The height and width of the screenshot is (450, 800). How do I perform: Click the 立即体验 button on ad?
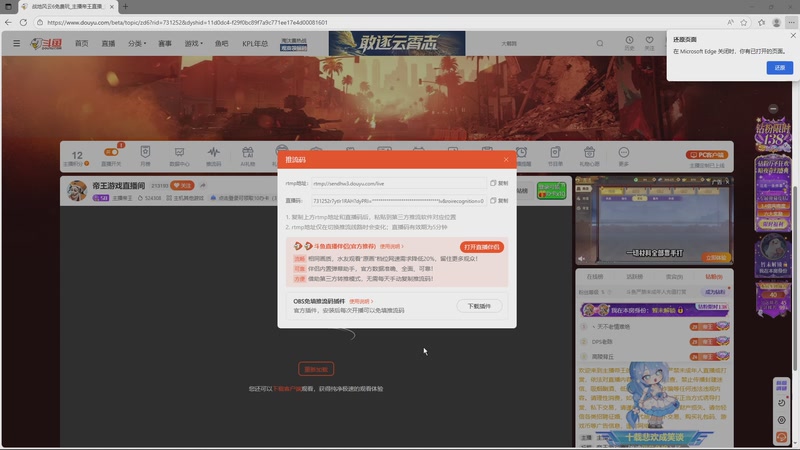(716, 258)
